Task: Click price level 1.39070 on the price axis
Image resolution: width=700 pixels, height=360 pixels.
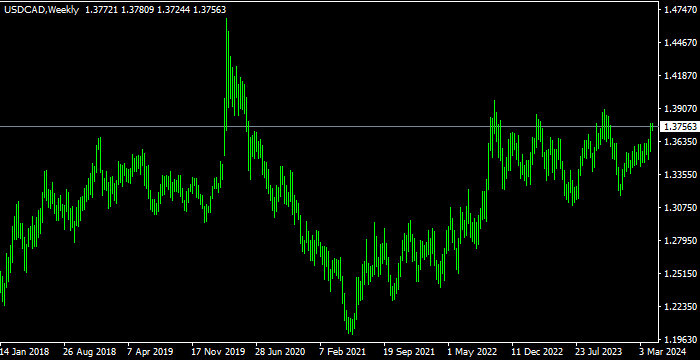Action: pyautogui.click(x=681, y=109)
